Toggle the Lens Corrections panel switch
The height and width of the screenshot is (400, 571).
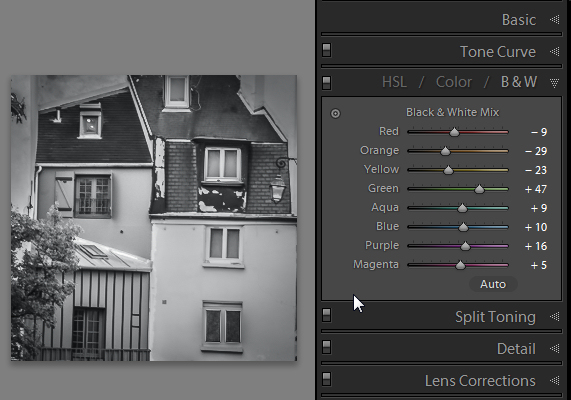point(327,379)
